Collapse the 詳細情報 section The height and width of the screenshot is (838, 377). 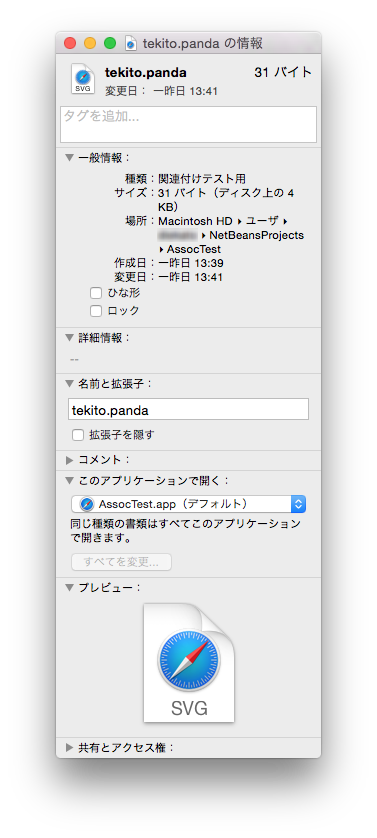point(69,338)
